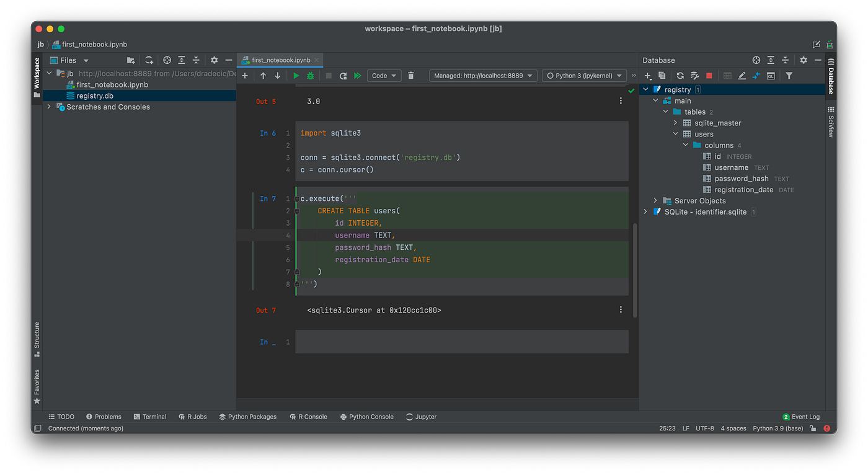Toggle the Structure tool window
868x475 pixels.
[x=36, y=335]
